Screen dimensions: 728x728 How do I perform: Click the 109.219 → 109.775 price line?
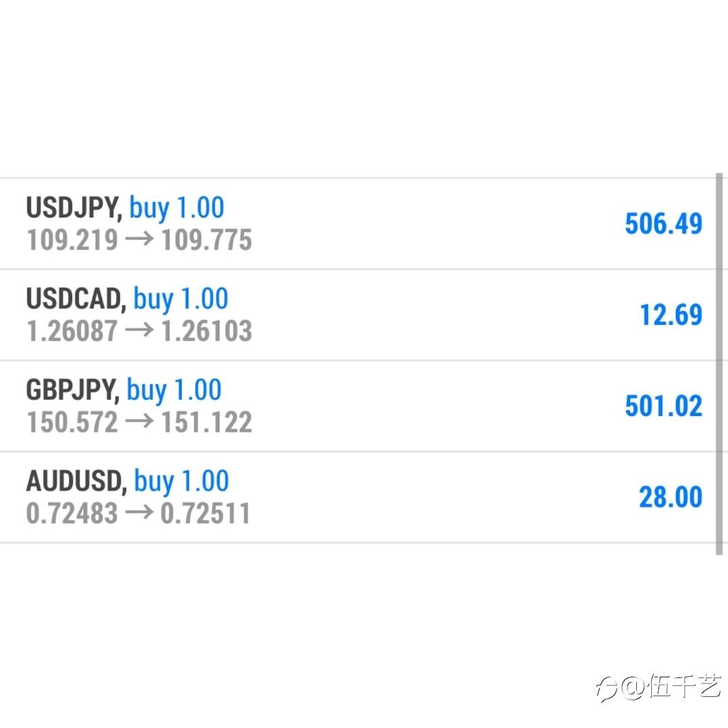pos(139,240)
